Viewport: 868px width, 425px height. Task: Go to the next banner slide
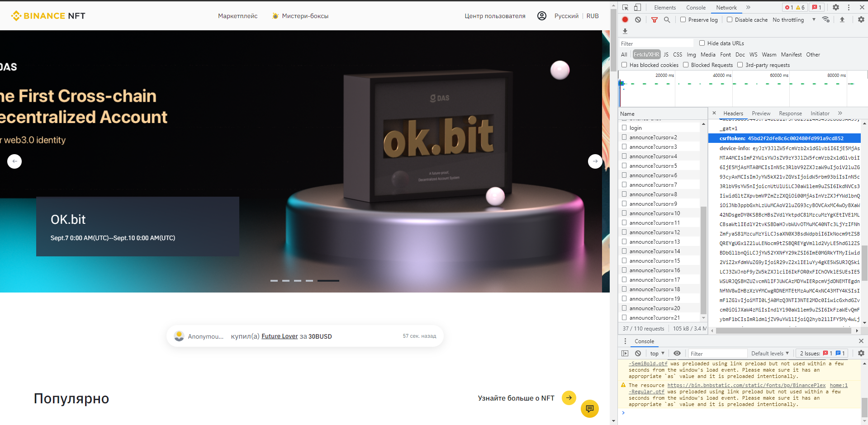[x=595, y=161]
